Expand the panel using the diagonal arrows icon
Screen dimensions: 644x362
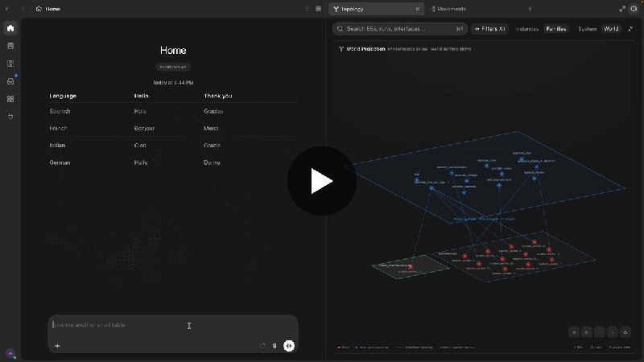pyautogui.click(x=622, y=9)
